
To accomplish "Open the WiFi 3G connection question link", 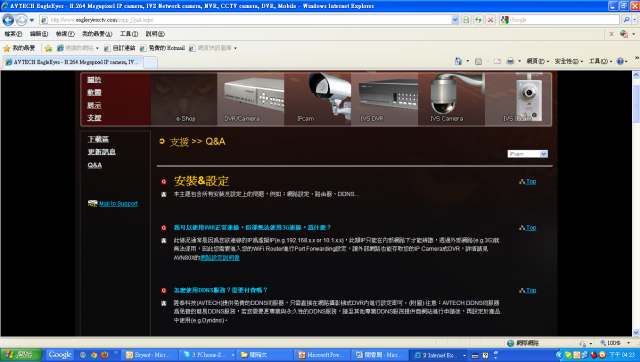I will (252, 227).
